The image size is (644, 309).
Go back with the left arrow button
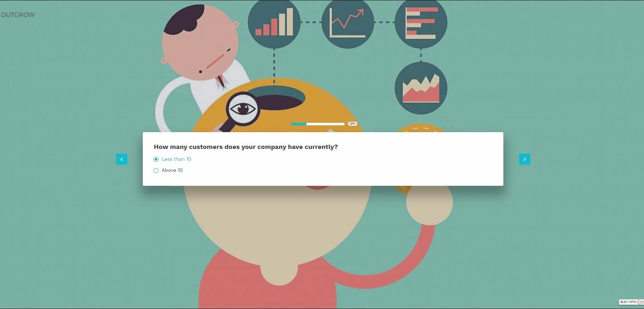pos(122,159)
